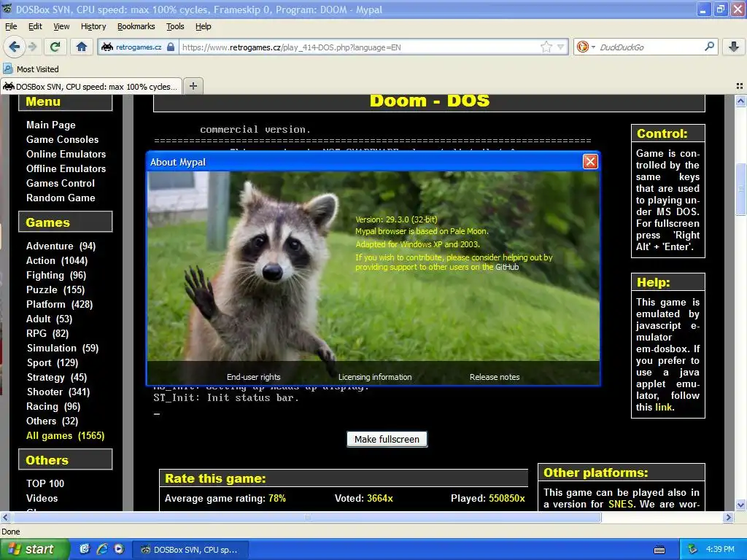Open Random Game link
Image resolution: width=747 pixels, height=560 pixels.
coord(61,198)
